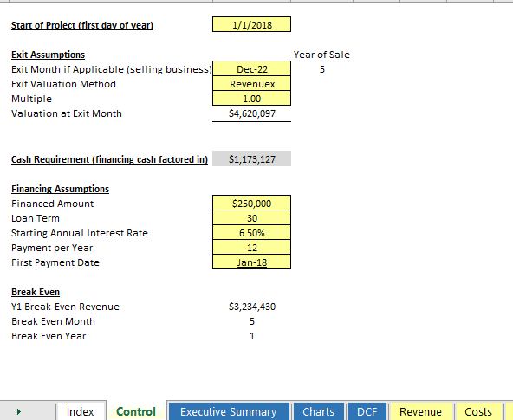Select the Multiple cell showing 1.00

click(x=251, y=99)
